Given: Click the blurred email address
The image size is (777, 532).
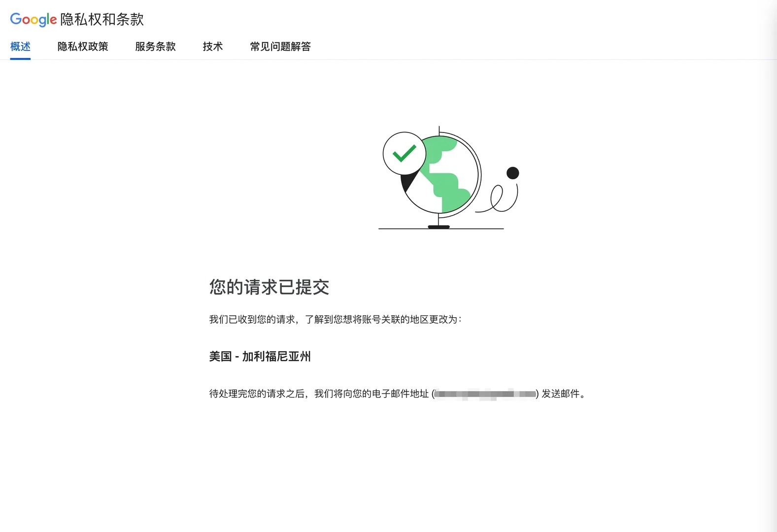Looking at the screenshot, I should click(x=485, y=394).
